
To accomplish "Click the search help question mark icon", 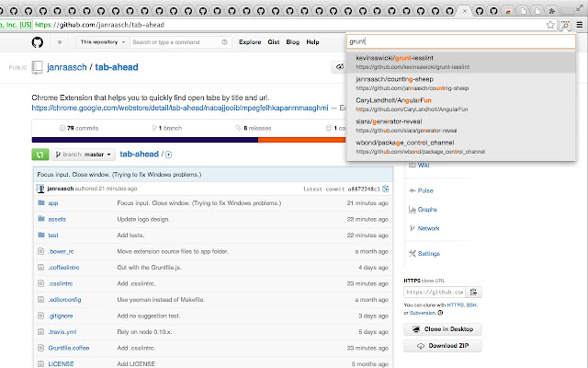I will [224, 42].
